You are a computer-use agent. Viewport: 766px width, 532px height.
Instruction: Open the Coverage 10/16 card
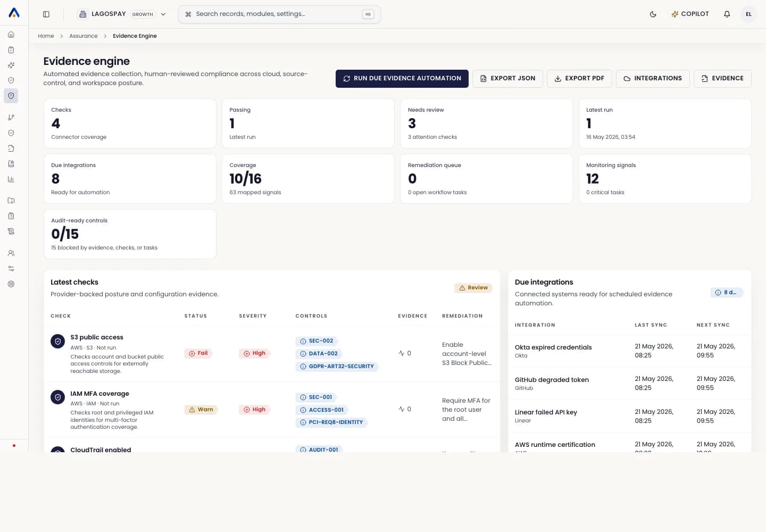(x=308, y=179)
